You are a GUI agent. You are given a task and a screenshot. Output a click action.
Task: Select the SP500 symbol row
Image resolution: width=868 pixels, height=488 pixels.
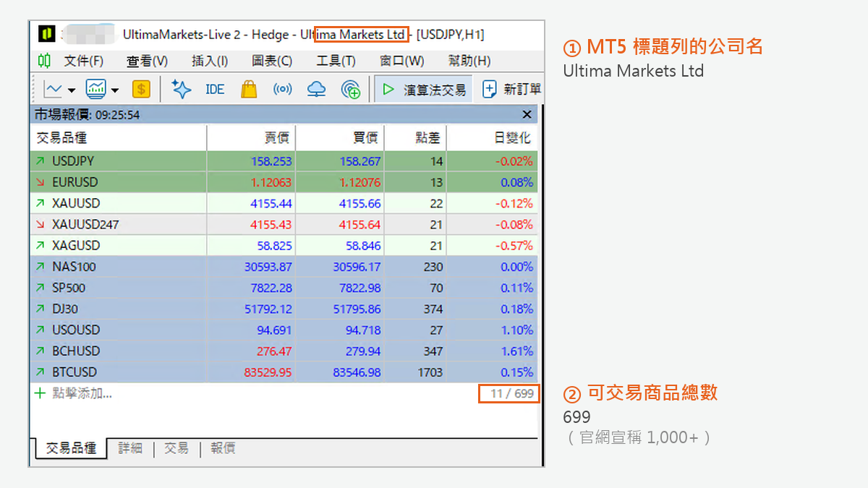pos(284,288)
